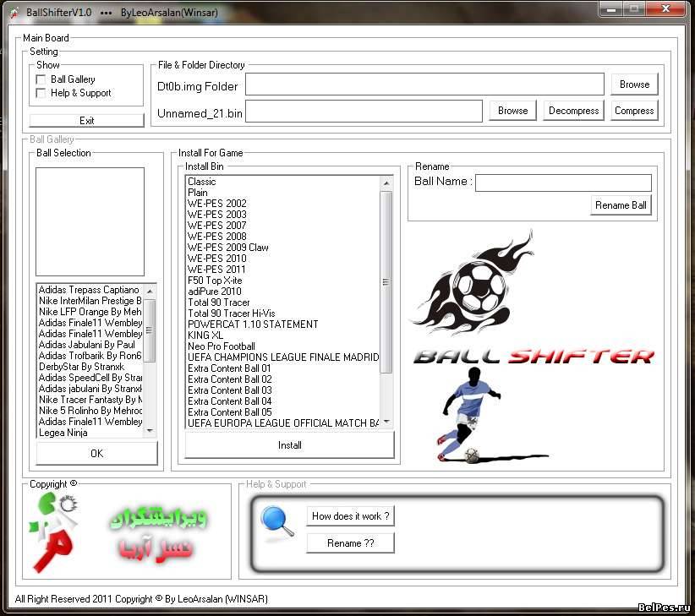Select WE-PES 2003 entry
Screen dimensions: 695x616
click(x=282, y=215)
